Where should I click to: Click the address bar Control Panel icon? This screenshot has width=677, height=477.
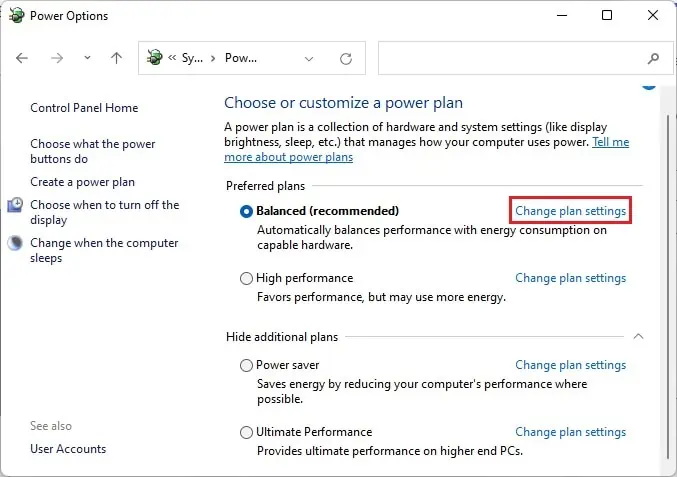155,58
